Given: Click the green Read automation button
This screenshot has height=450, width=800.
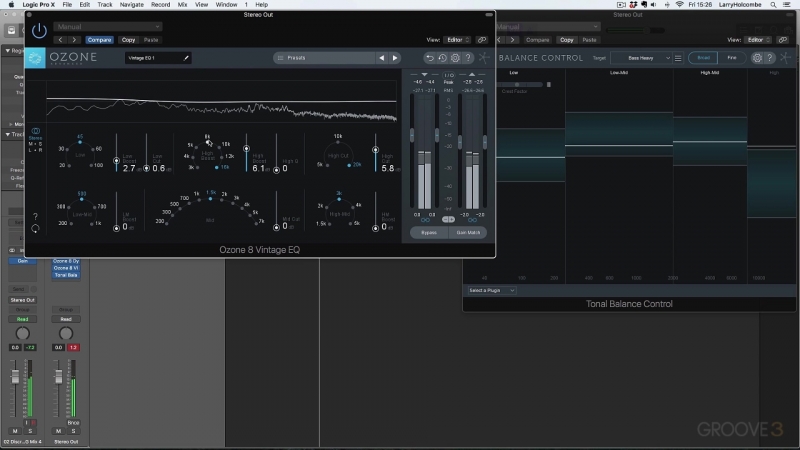Looking at the screenshot, I should click(x=22, y=319).
